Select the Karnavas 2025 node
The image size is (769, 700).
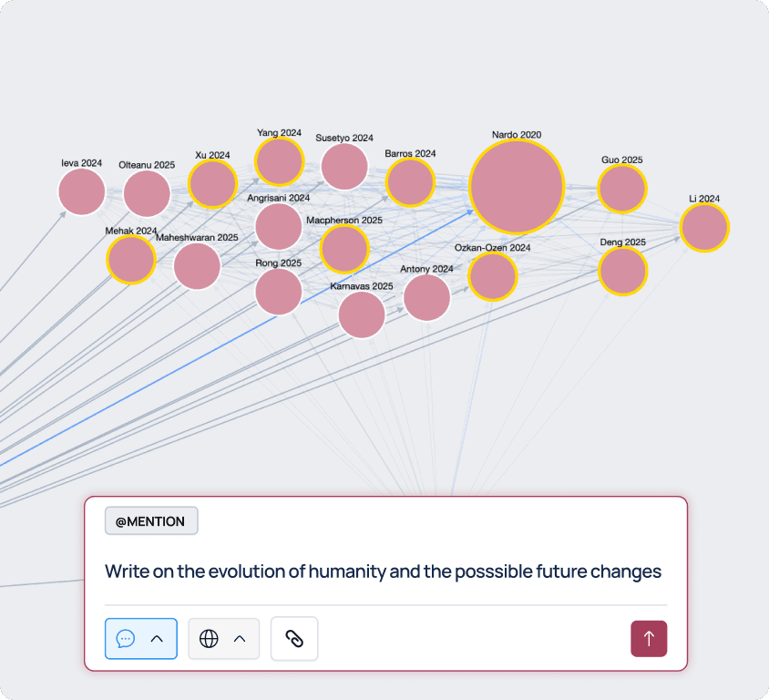click(x=362, y=314)
